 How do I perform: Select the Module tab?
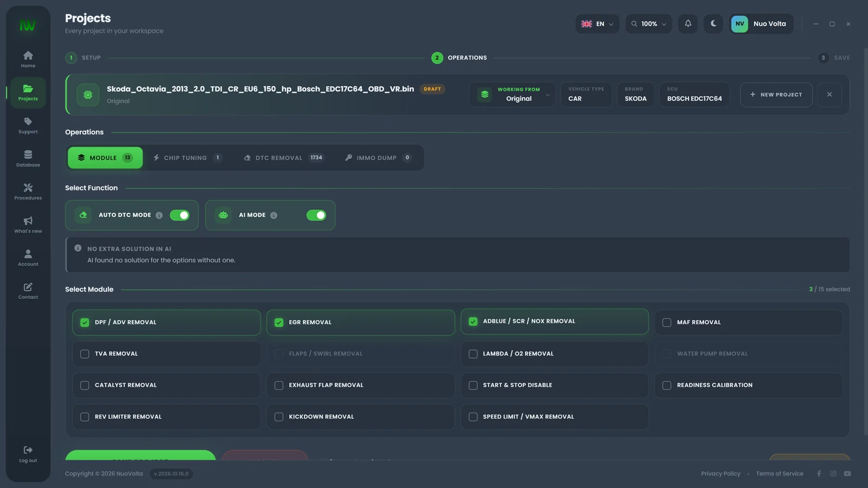105,158
